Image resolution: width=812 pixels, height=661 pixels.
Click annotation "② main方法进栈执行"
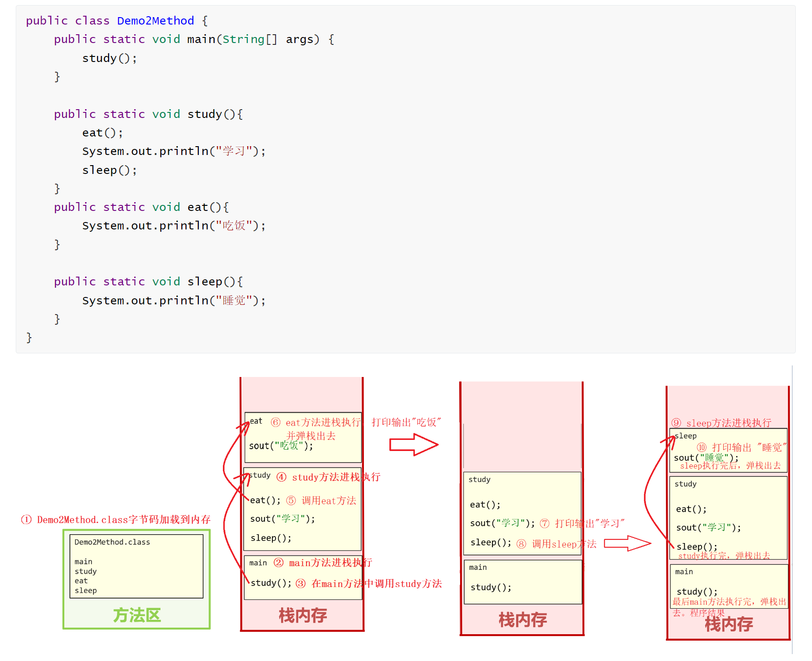pos(323,563)
